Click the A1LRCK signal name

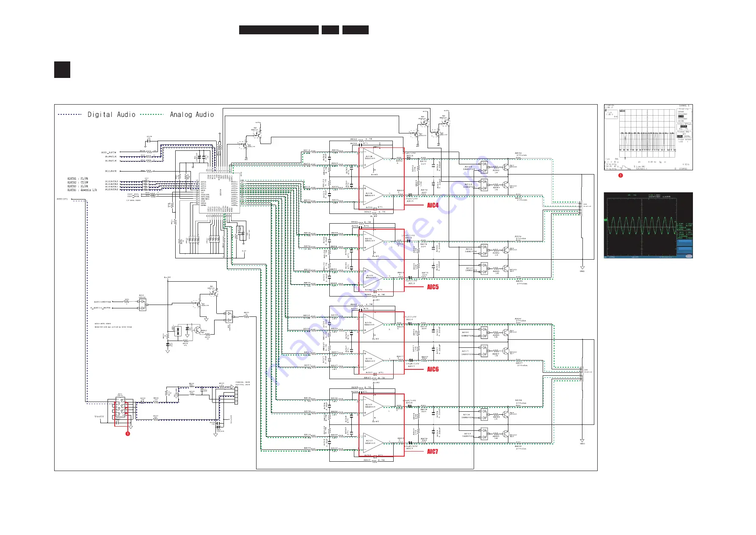coord(111,171)
